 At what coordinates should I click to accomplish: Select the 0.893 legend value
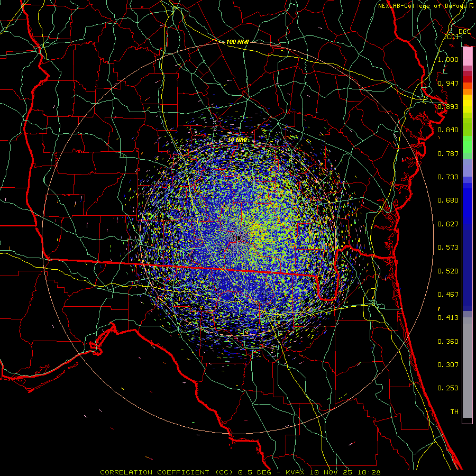(448, 106)
